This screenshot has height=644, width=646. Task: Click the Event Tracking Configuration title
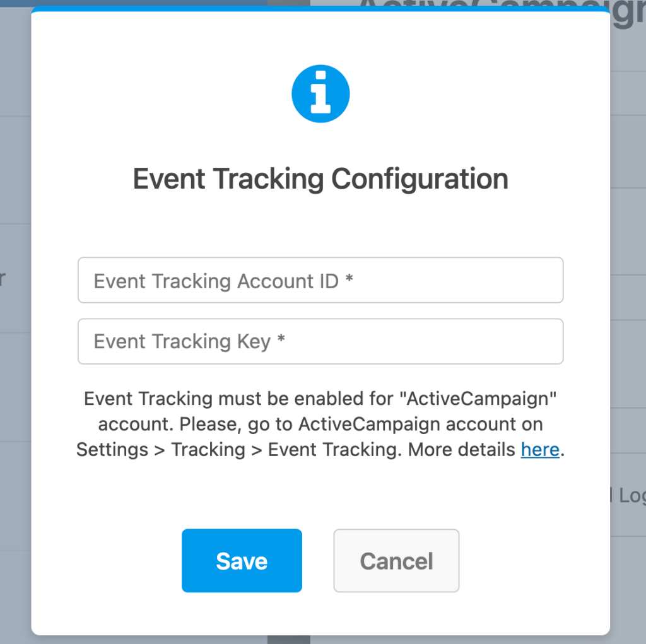(320, 179)
